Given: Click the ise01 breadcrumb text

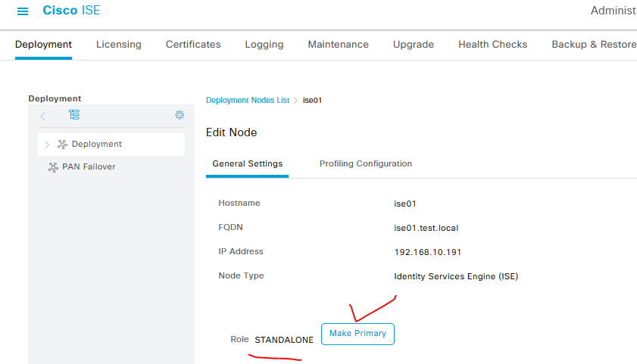Looking at the screenshot, I should click(x=312, y=100).
